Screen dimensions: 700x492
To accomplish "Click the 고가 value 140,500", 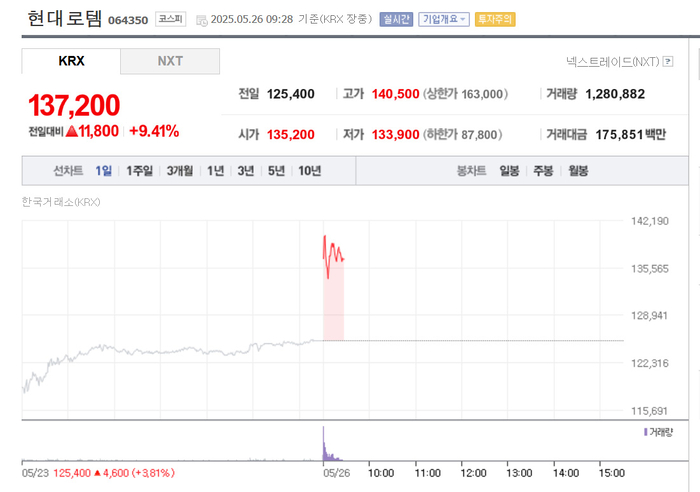I will tap(396, 94).
